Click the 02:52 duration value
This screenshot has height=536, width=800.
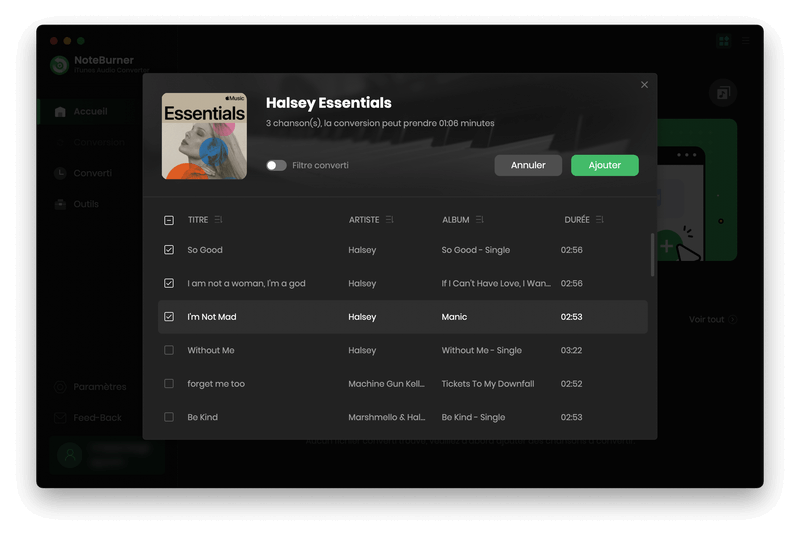click(x=571, y=384)
